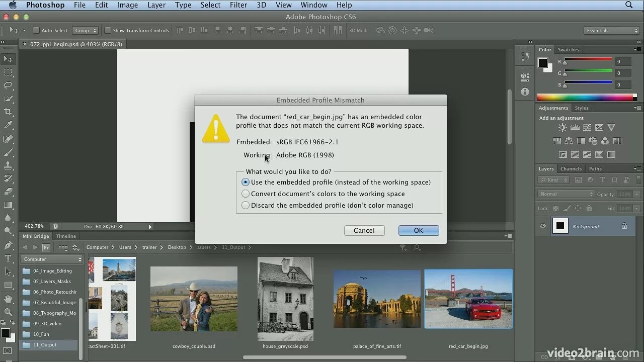Add a Brightness/Contrast adjustment

(x=562, y=128)
